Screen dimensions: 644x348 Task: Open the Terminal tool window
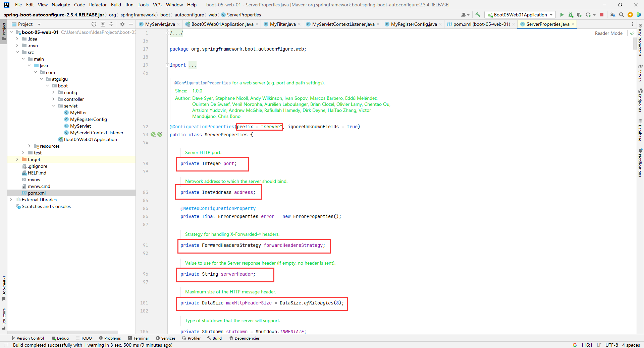coord(138,338)
